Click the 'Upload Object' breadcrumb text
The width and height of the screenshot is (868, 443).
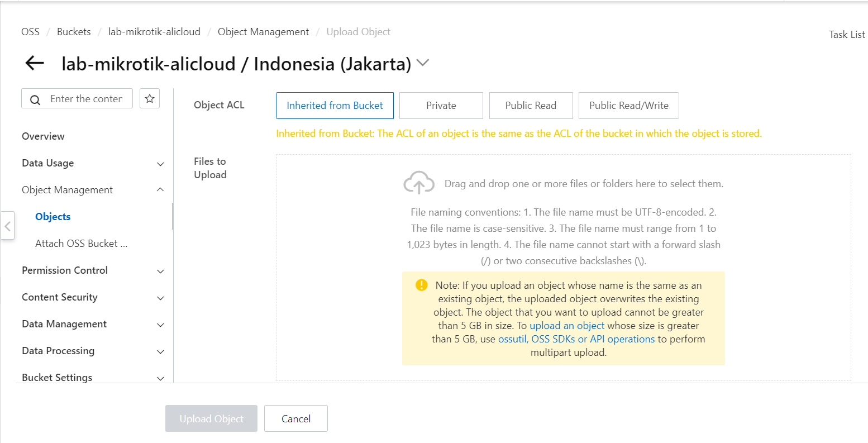[x=358, y=32]
